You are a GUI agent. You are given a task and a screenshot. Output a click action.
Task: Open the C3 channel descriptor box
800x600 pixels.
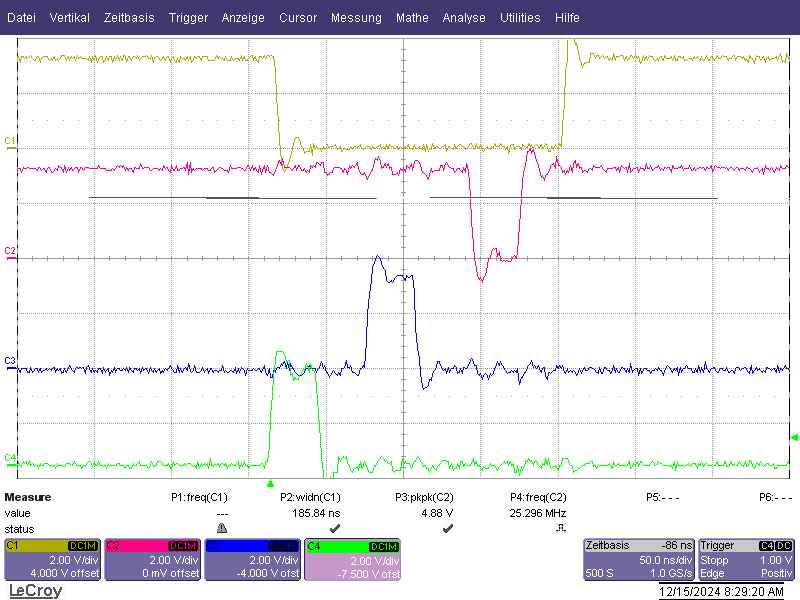pyautogui.click(x=253, y=560)
